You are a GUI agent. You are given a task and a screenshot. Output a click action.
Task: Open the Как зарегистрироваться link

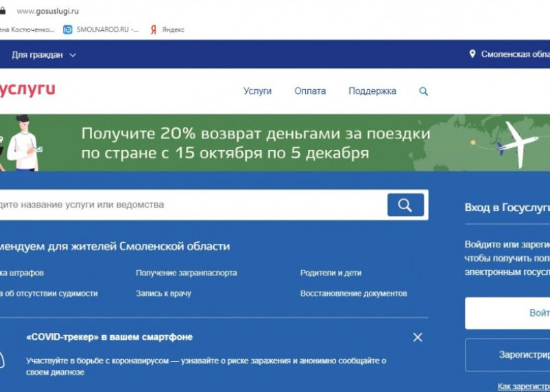[x=523, y=387]
